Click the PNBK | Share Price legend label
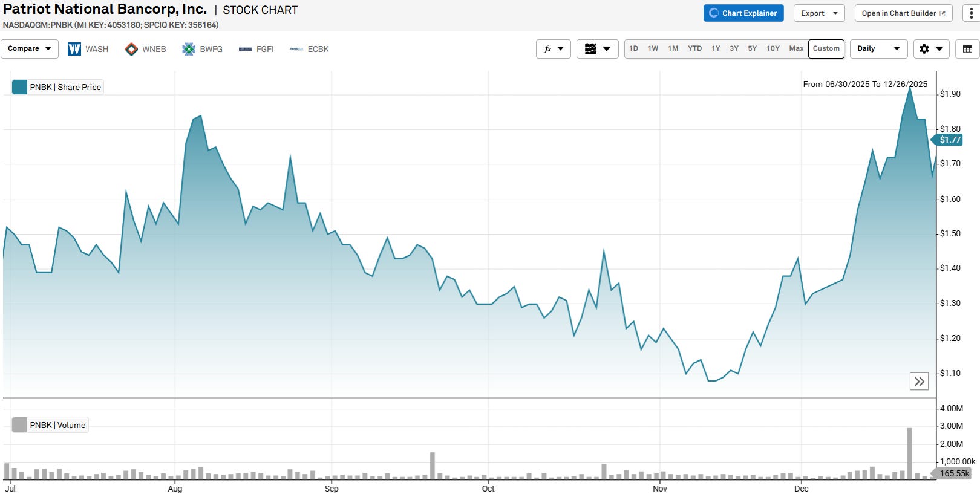Image resolution: width=980 pixels, height=494 pixels. [65, 87]
